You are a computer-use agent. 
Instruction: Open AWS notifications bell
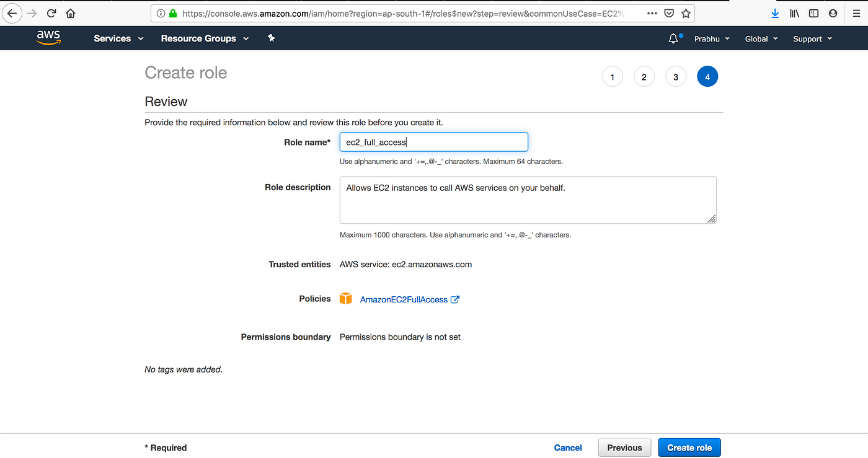(674, 38)
